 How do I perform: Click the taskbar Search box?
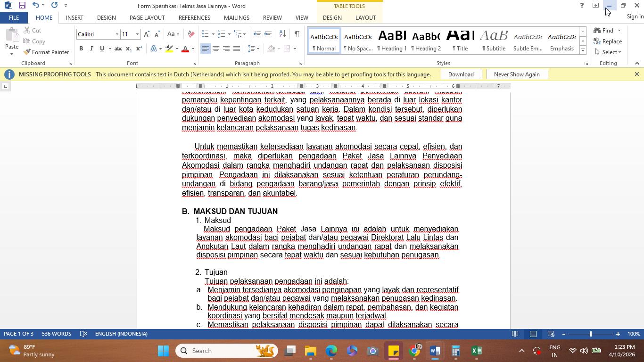(x=227, y=351)
